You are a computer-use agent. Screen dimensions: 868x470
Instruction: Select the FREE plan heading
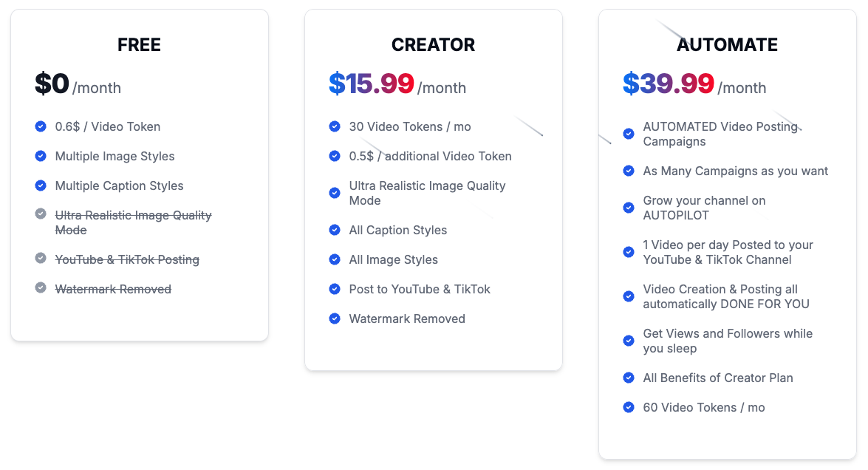[x=139, y=45]
